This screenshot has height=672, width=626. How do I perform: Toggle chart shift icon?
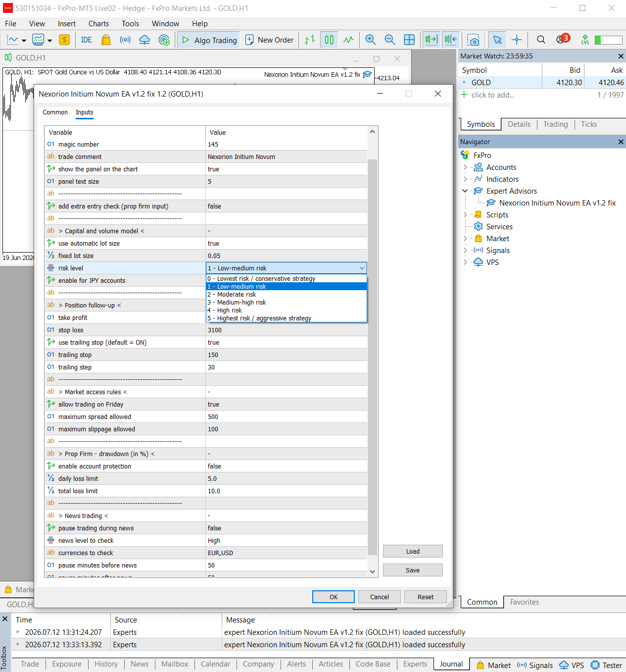coord(450,40)
